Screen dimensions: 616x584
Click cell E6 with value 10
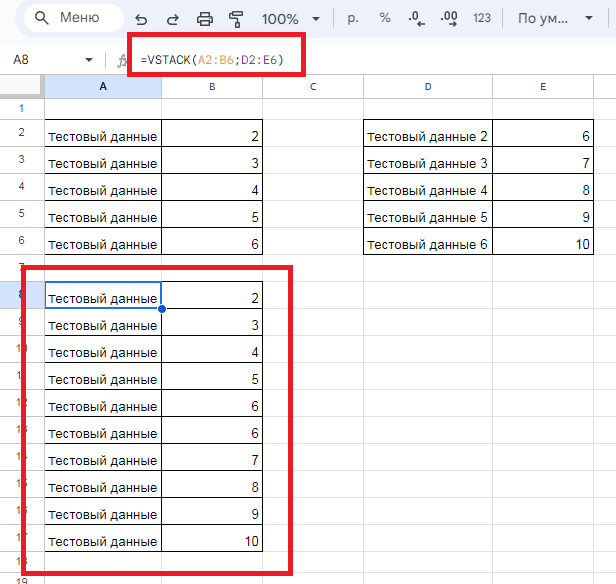[543, 241]
